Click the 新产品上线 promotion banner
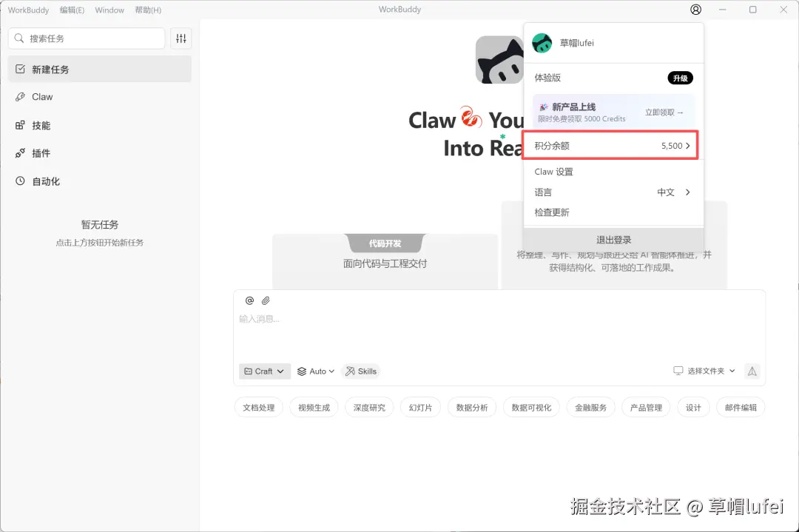799x532 pixels. click(613, 112)
